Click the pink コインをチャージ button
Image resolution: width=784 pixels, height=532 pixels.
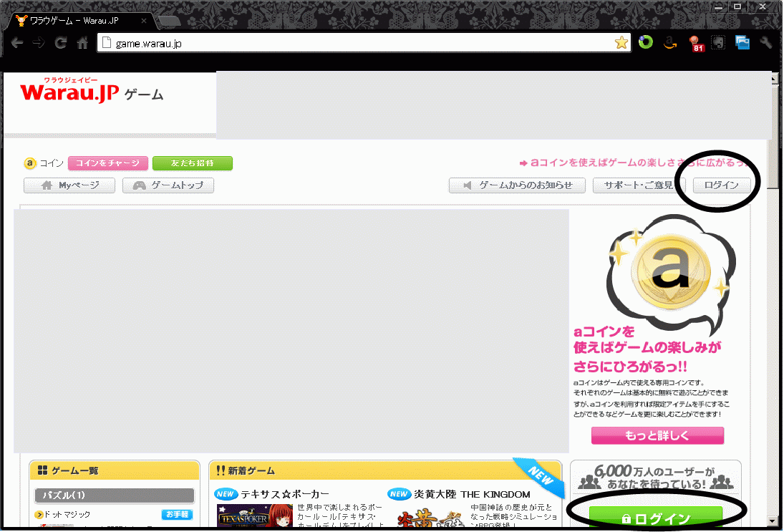point(108,163)
